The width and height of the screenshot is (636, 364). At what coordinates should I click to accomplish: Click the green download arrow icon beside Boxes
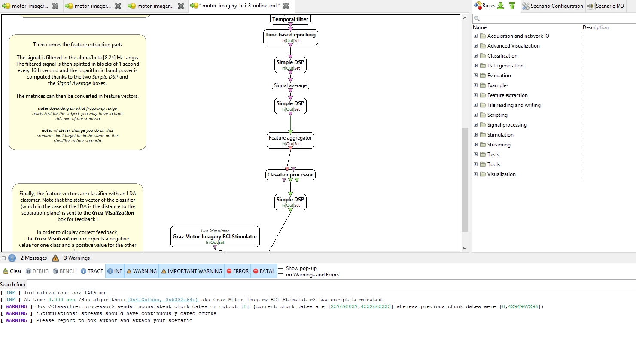coord(500,6)
